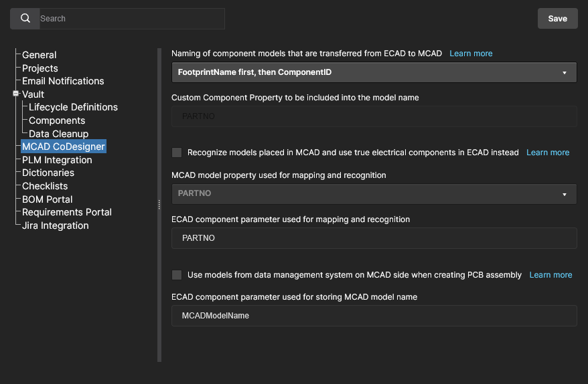Select Lifecycle Definitions under Vault

pos(73,107)
